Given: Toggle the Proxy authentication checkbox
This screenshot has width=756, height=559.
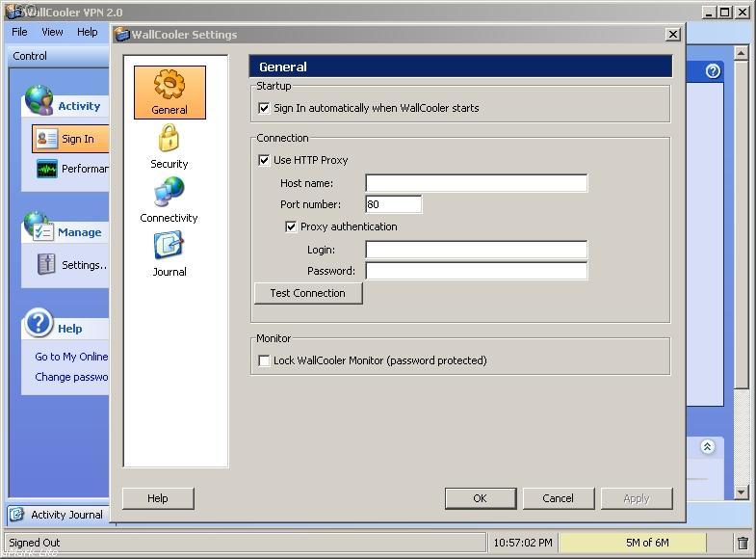Looking at the screenshot, I should point(291,226).
